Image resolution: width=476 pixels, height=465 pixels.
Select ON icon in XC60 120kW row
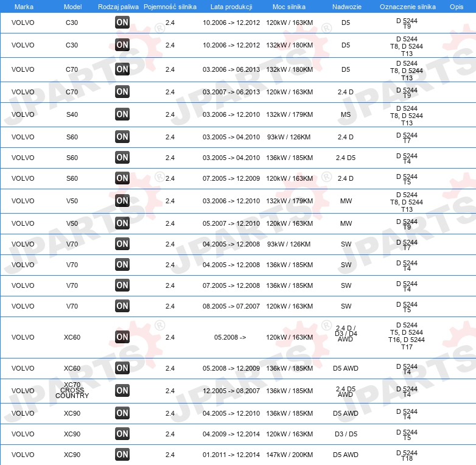pos(122,337)
